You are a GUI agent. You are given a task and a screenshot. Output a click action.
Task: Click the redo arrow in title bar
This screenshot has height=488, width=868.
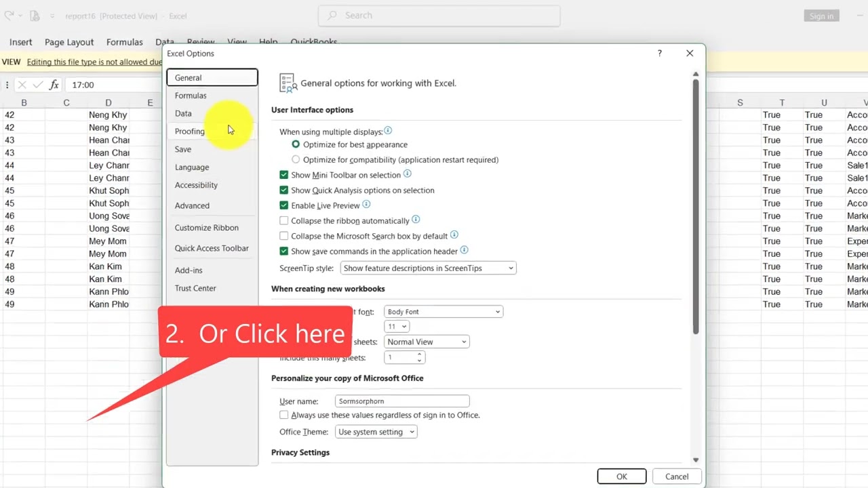[x=9, y=16]
